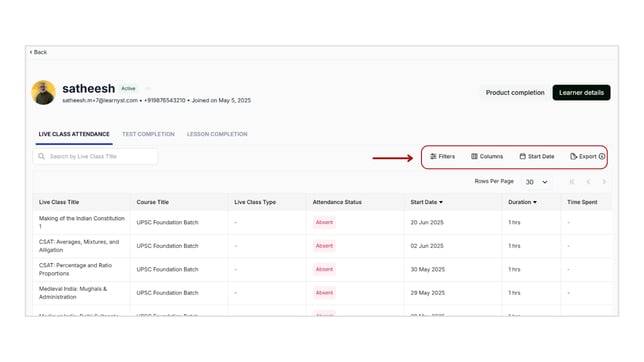Open Rows Per Page dropdown
The width and height of the screenshot is (644, 362).
(x=536, y=182)
